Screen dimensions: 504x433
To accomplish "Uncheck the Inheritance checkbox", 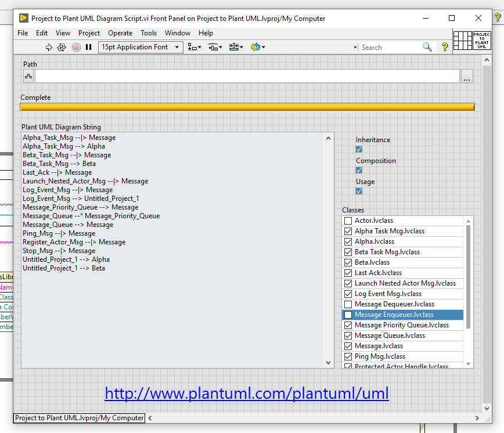I will click(359, 149).
